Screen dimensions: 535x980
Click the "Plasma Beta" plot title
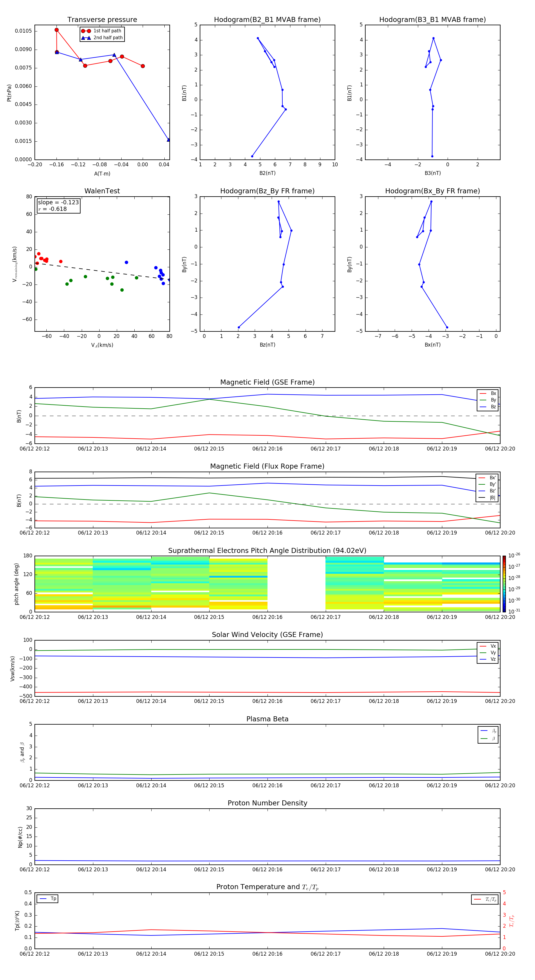[x=267, y=719]
